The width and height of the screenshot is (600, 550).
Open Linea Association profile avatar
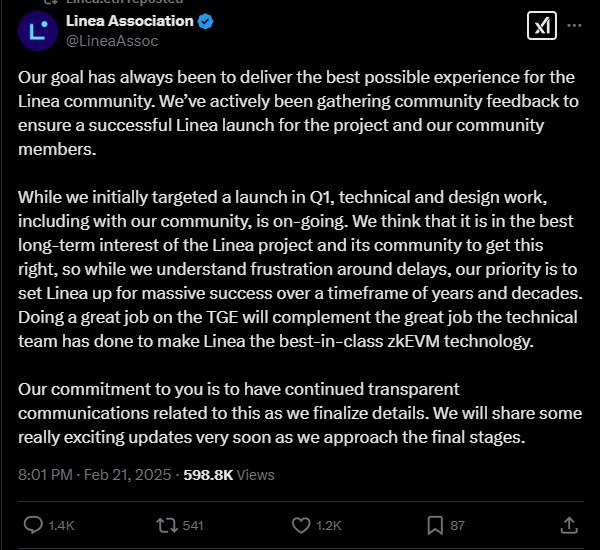tap(38, 31)
